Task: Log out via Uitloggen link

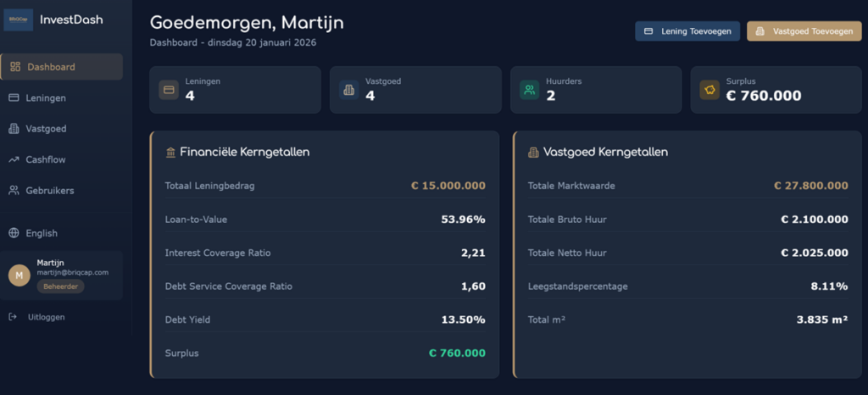Action: tap(46, 317)
